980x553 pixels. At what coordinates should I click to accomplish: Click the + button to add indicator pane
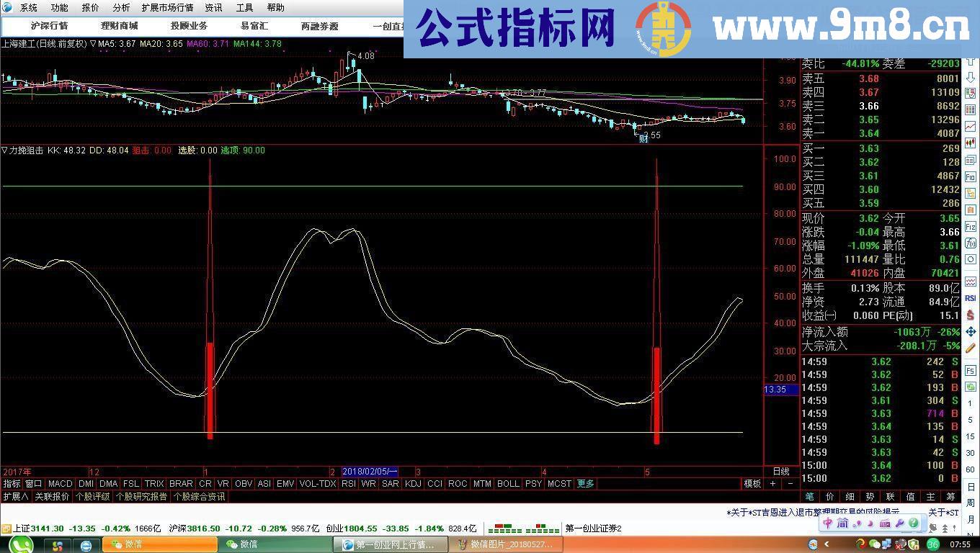point(772,484)
